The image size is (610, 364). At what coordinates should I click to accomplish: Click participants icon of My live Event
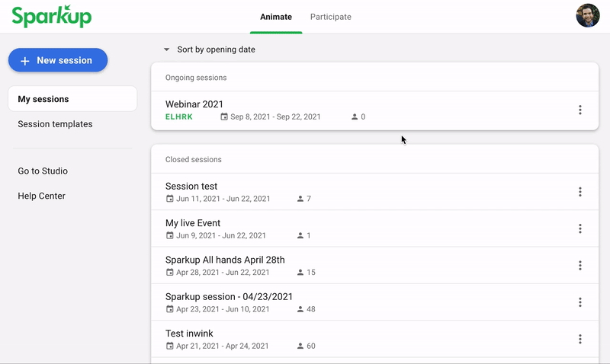tap(300, 235)
